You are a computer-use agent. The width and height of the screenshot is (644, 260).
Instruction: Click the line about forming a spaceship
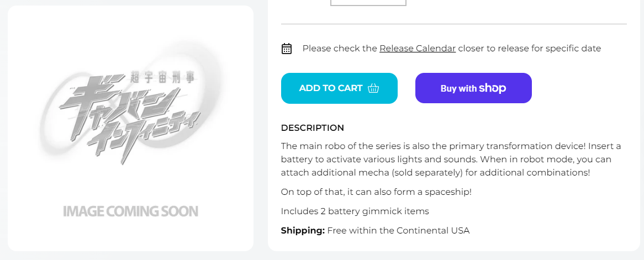376,192
